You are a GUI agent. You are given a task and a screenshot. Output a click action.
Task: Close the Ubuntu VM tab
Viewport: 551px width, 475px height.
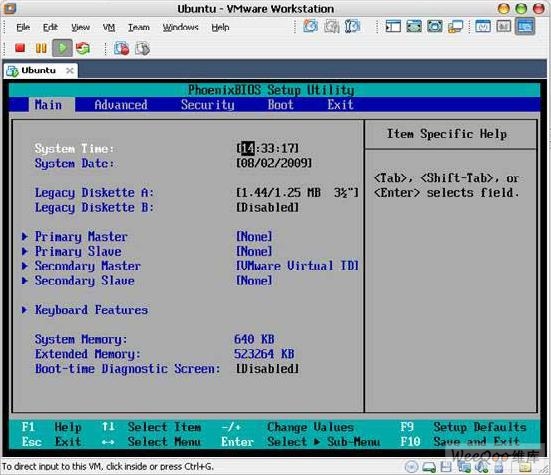click(70, 71)
